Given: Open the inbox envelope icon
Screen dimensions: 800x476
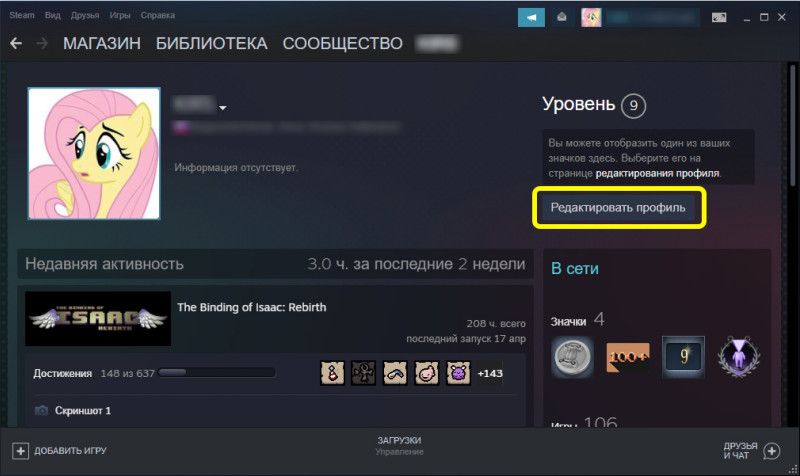Looking at the screenshot, I should pyautogui.click(x=562, y=17).
